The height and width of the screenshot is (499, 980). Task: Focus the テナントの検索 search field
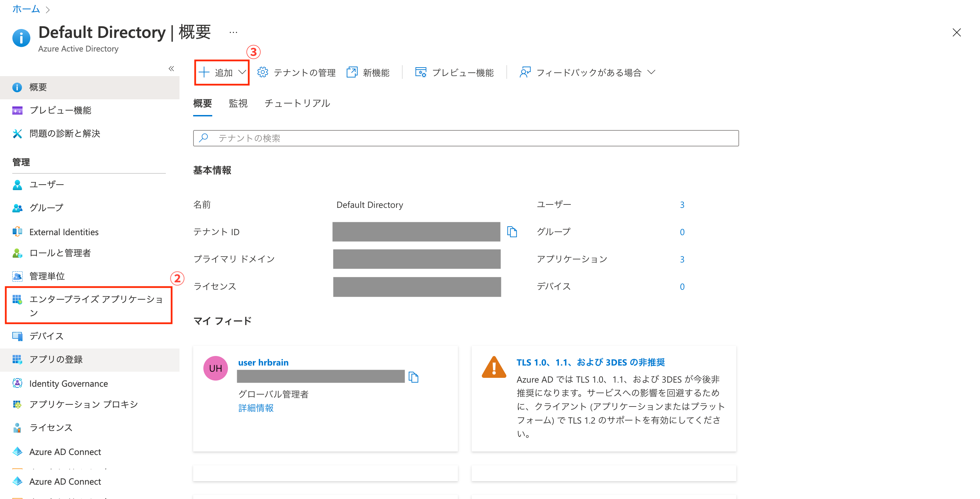click(466, 138)
